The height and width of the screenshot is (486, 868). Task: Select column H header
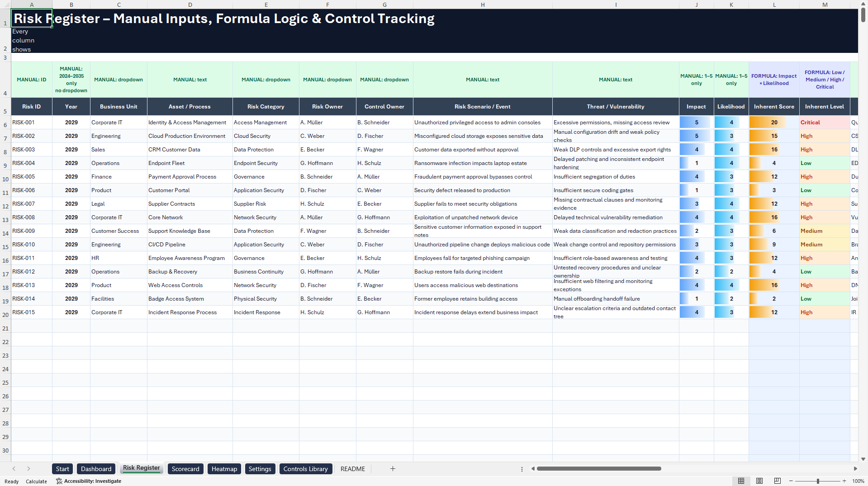tap(483, 5)
